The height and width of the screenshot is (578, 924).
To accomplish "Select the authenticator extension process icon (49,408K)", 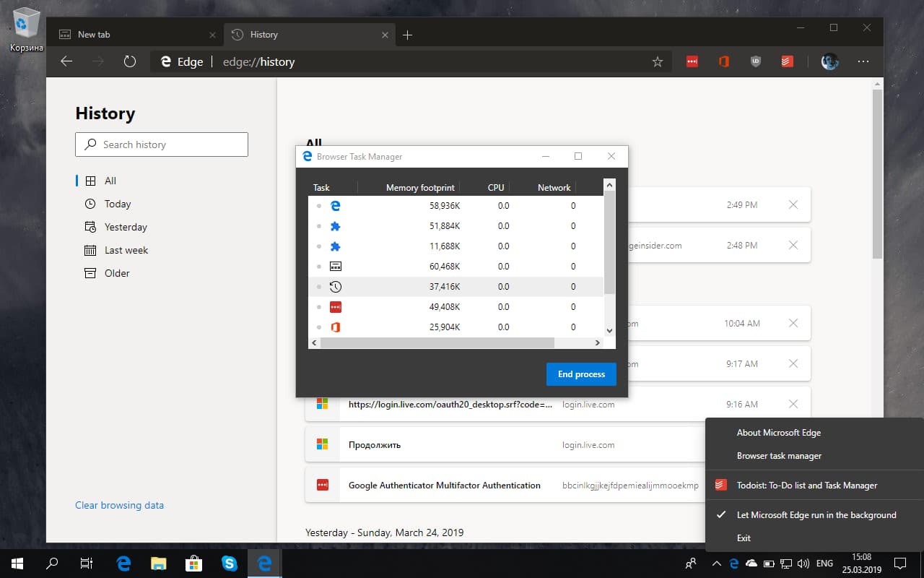I will 335,307.
